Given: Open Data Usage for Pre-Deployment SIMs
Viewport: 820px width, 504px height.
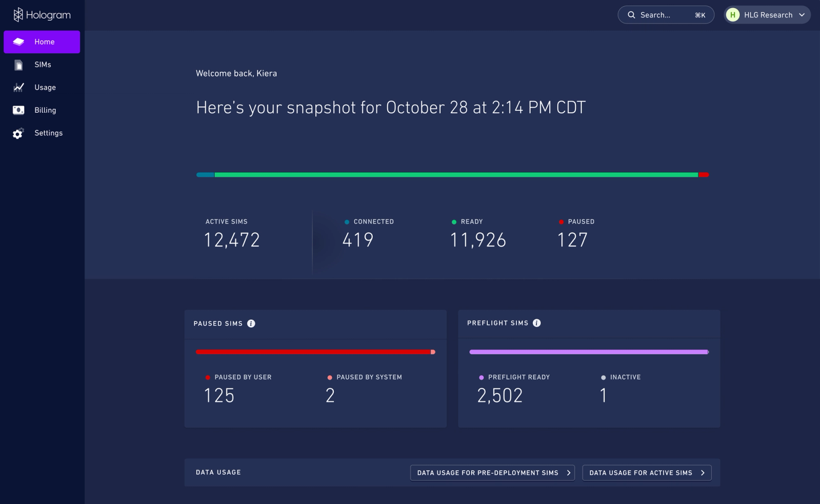Looking at the screenshot, I should coord(492,473).
